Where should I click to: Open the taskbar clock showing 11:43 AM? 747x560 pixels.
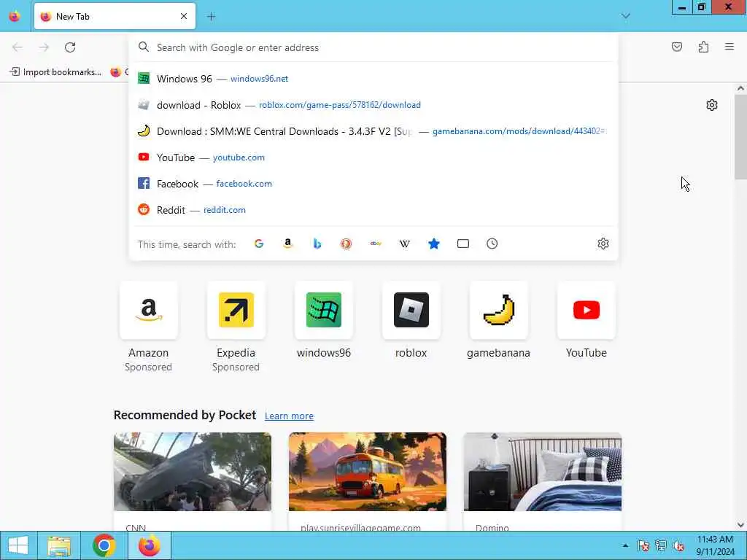point(715,545)
